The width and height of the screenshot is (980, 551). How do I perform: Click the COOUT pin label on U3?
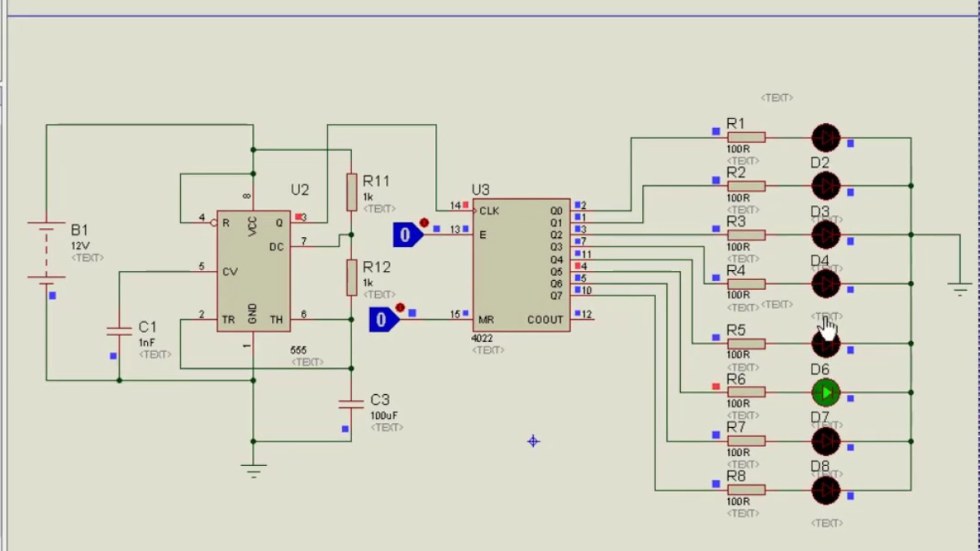(545, 319)
